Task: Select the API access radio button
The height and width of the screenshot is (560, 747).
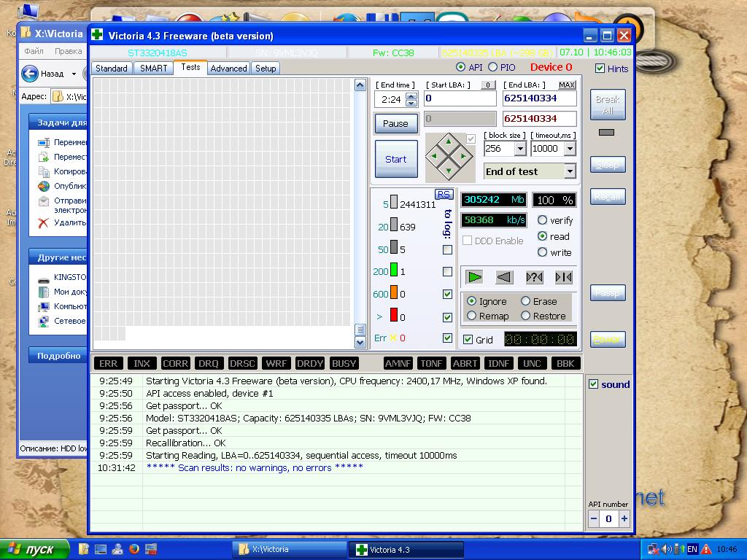Action: click(x=461, y=67)
